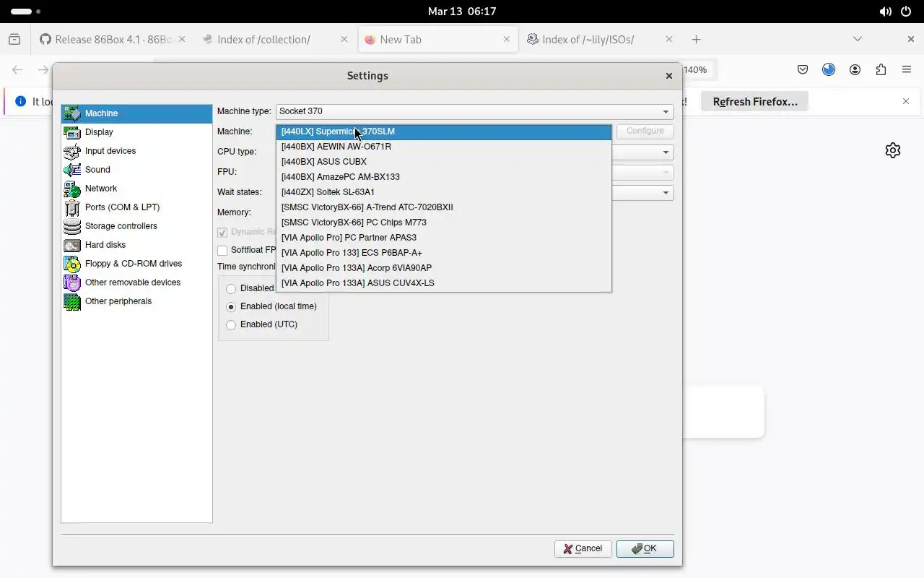Open Hard disks icon
Screen dimensions: 924x578
(72, 245)
